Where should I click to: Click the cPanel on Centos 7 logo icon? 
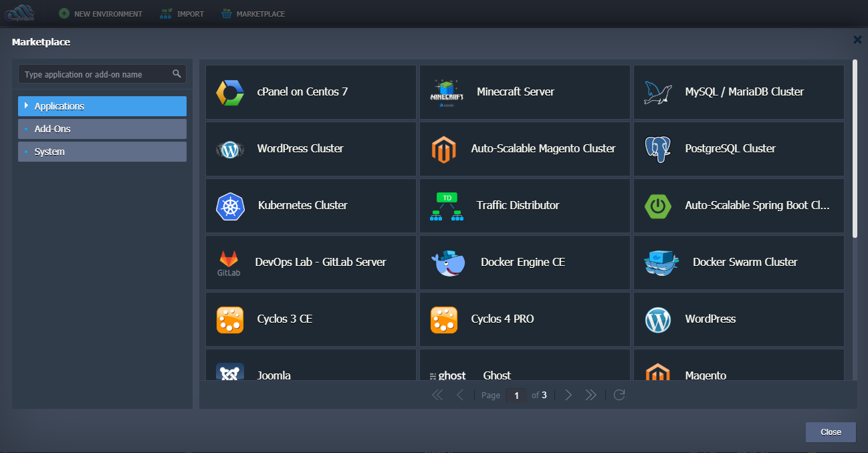[230, 92]
